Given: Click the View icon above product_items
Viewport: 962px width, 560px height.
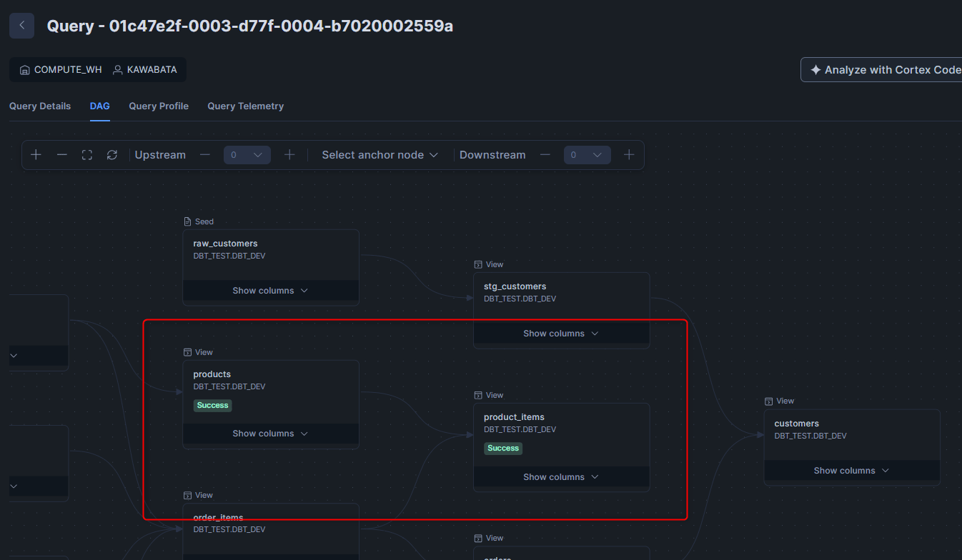Looking at the screenshot, I should click(x=478, y=395).
